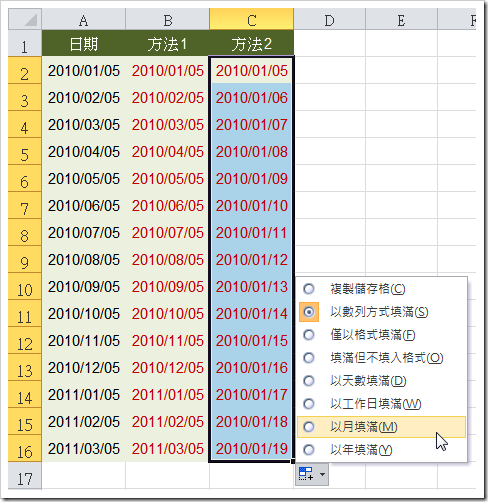This screenshot has width=488, height=502.
Task: Click cell with 2010/01/14
Action: coord(252,313)
